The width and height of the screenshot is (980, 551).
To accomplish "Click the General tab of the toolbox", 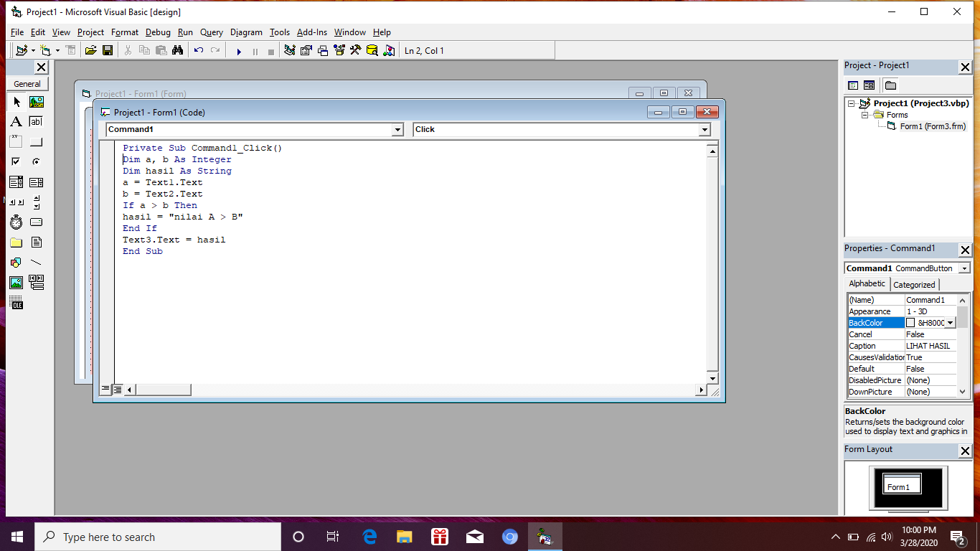I will click(x=27, y=84).
